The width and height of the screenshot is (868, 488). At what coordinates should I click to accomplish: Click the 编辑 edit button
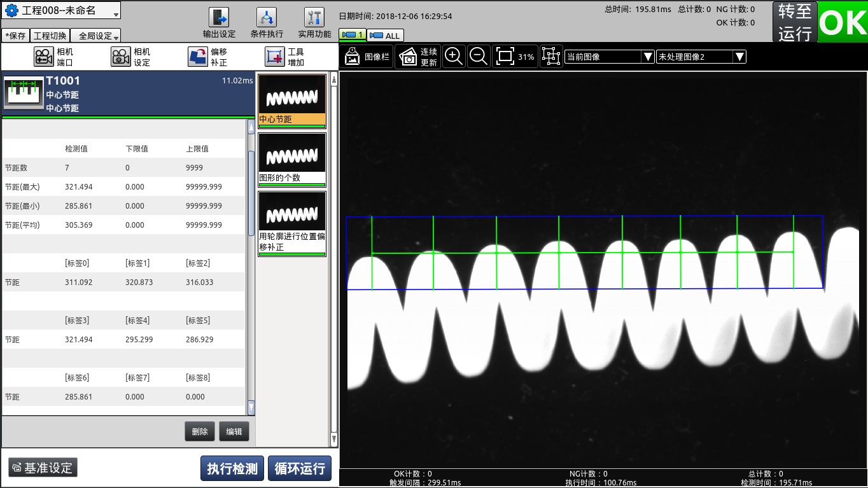coord(234,431)
